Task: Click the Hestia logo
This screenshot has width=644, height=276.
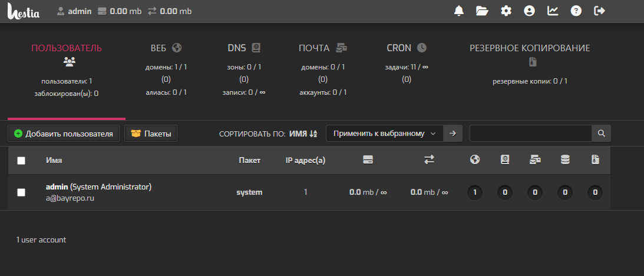Action: click(x=24, y=11)
